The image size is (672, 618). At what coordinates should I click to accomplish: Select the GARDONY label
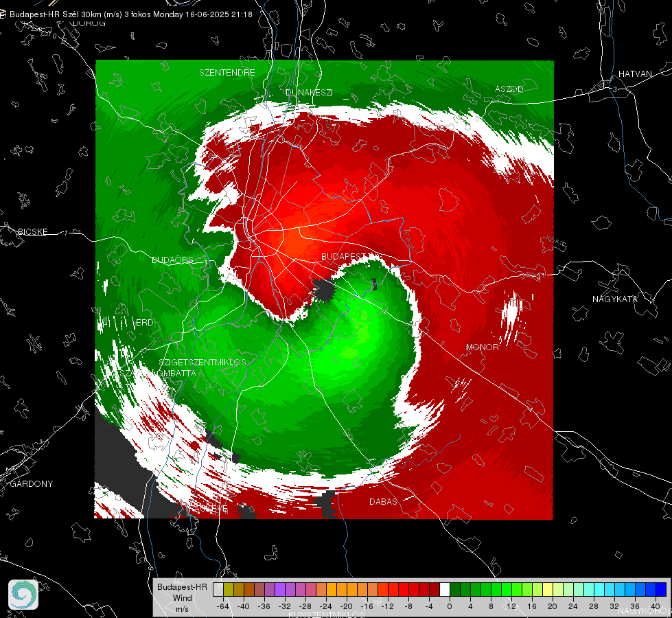[32, 483]
